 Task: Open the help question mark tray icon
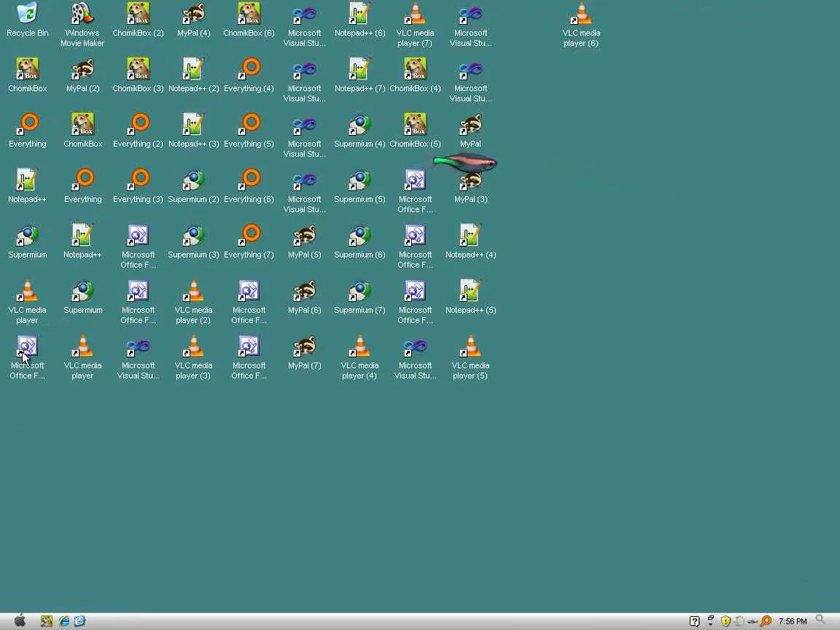694,621
